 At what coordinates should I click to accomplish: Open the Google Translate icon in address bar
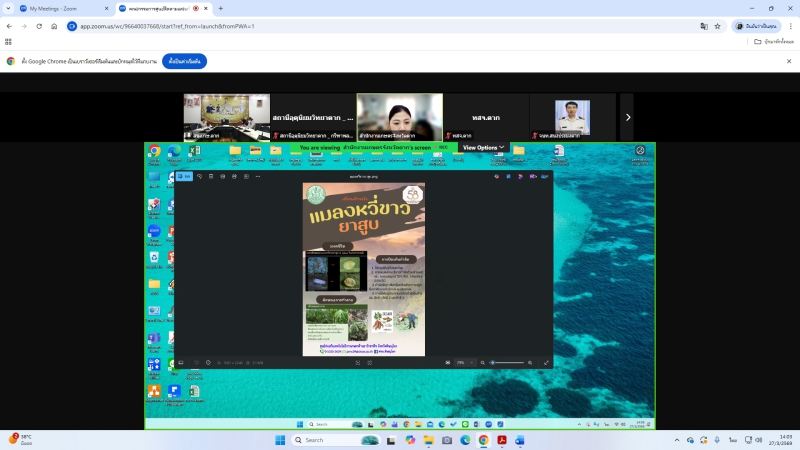click(704, 26)
